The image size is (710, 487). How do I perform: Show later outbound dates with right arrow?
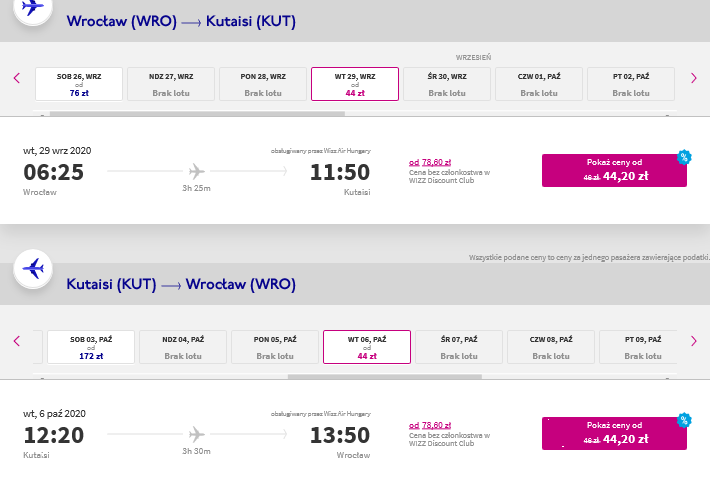point(693,78)
